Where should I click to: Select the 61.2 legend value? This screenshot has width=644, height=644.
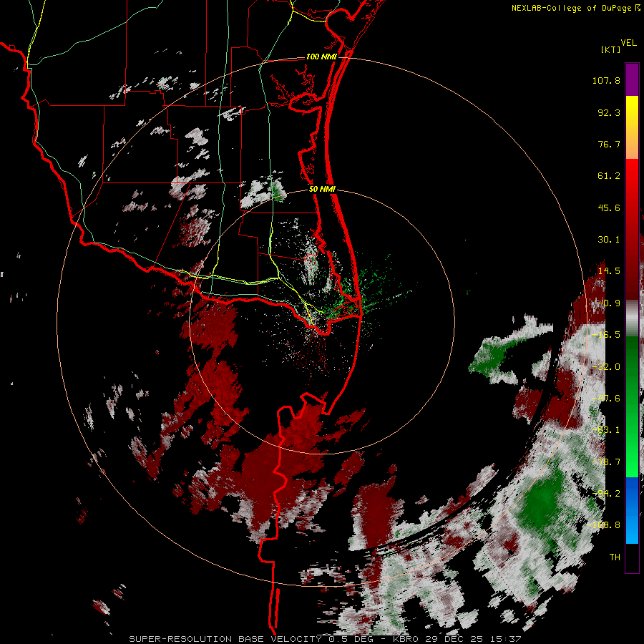[x=609, y=176]
